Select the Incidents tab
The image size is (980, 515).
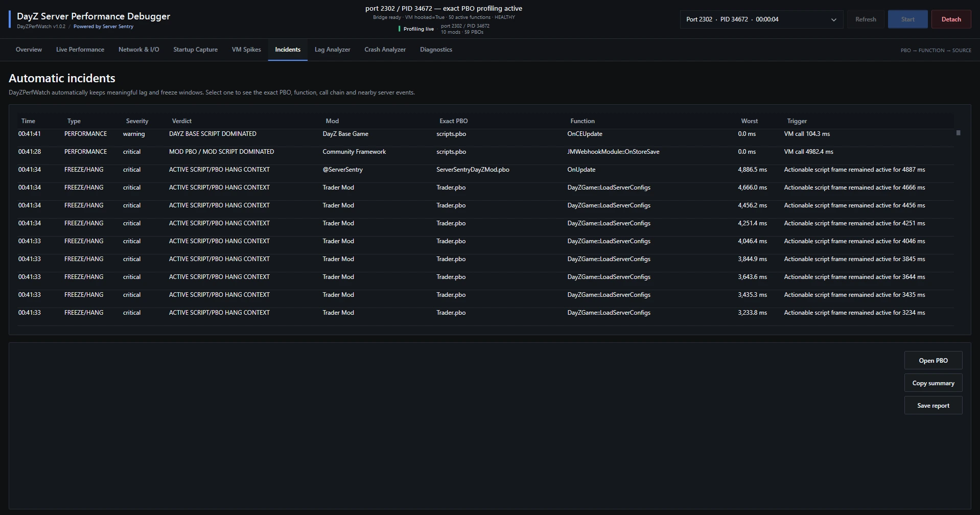pyautogui.click(x=288, y=50)
